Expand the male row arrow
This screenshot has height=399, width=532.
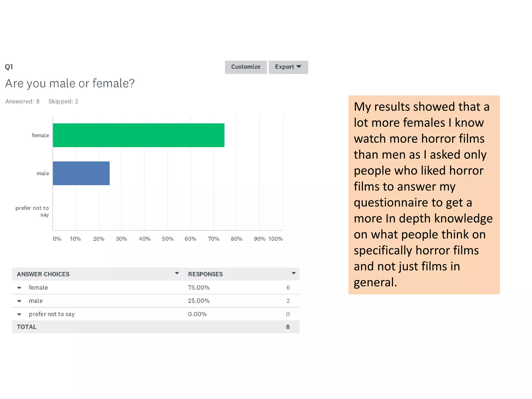coord(19,301)
